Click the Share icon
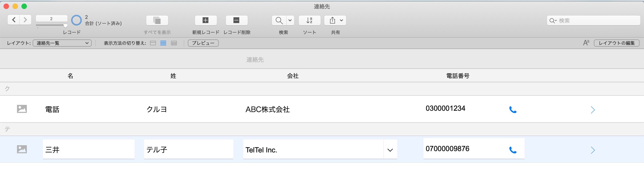 [x=332, y=20]
